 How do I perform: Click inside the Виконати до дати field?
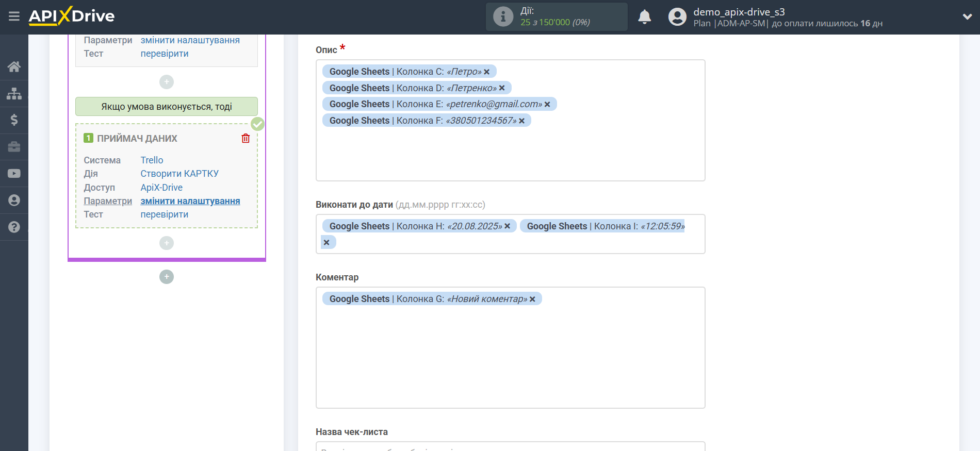511,234
